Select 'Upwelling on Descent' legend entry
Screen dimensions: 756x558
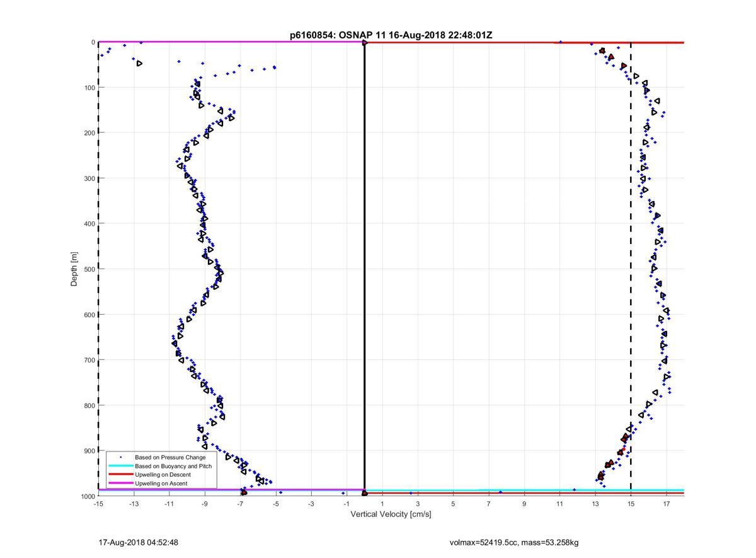pyautogui.click(x=164, y=474)
